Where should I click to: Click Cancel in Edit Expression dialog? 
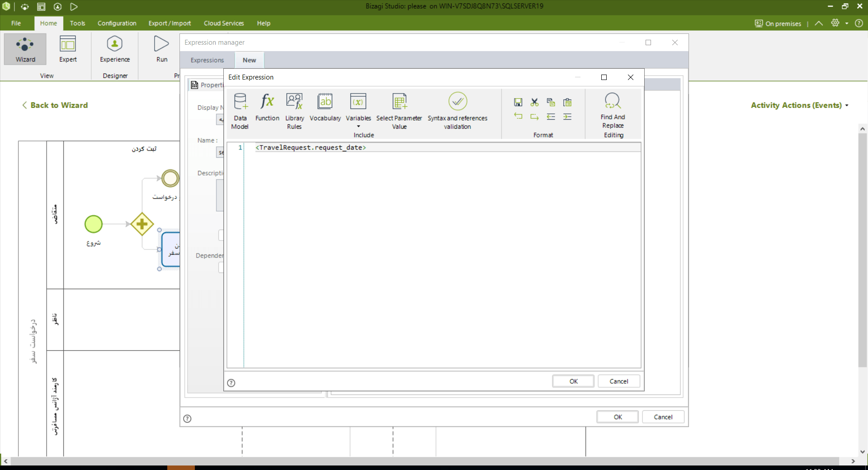pyautogui.click(x=619, y=381)
